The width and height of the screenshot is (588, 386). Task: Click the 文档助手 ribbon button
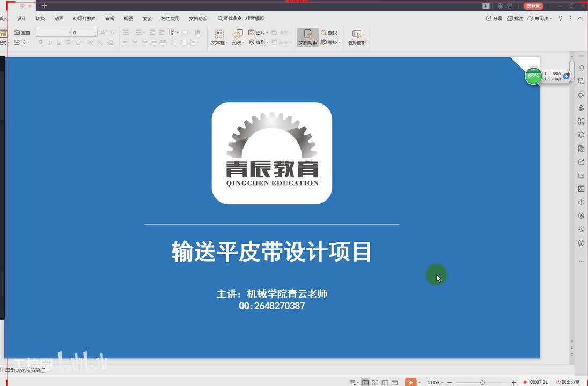click(307, 37)
